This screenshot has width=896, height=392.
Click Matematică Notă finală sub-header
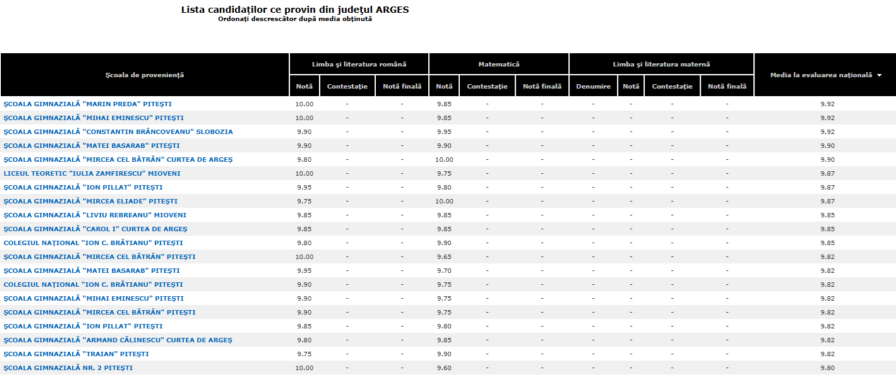542,86
